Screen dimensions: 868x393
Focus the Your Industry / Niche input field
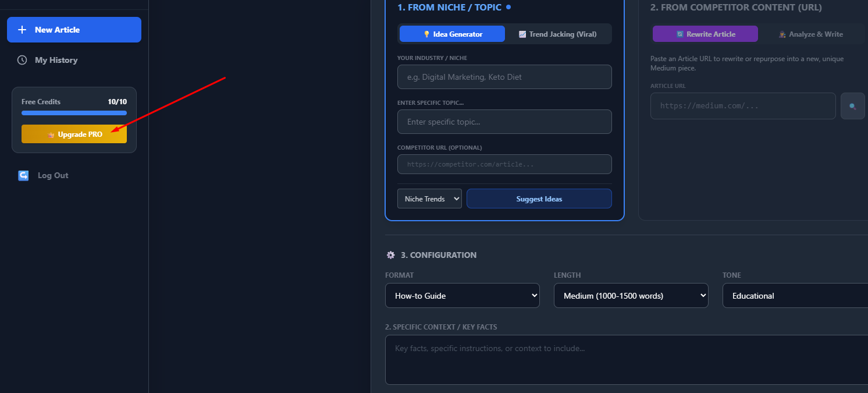pos(504,77)
